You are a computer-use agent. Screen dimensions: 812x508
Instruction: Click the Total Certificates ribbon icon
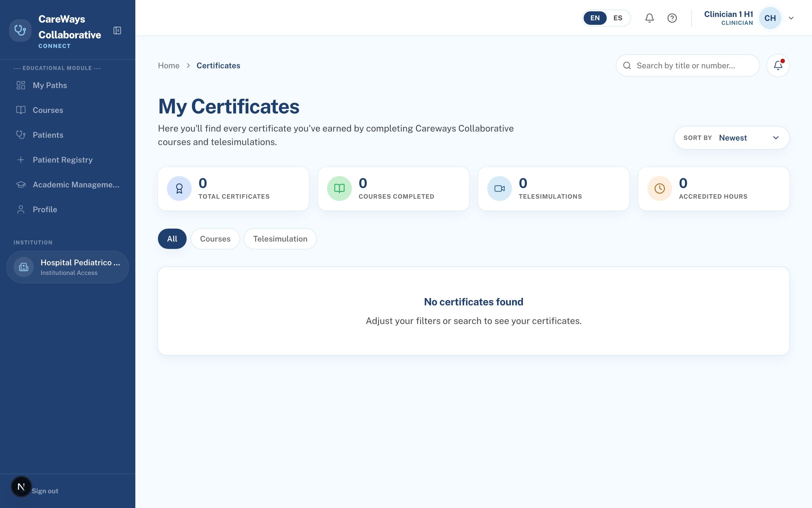click(x=179, y=189)
